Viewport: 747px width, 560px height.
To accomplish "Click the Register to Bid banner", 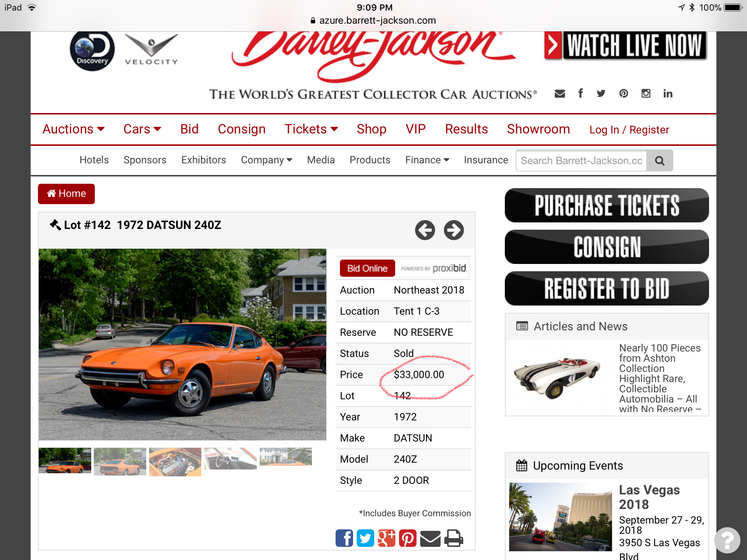I will pyautogui.click(x=607, y=288).
